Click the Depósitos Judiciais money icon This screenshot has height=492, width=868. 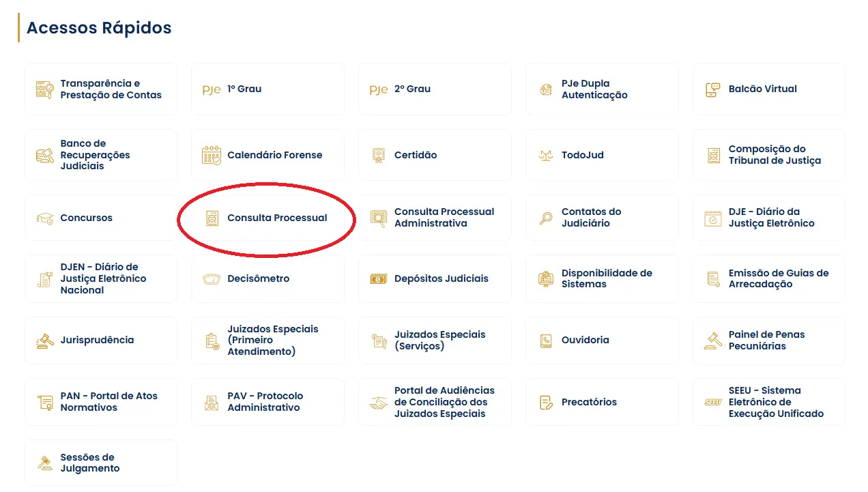point(378,279)
